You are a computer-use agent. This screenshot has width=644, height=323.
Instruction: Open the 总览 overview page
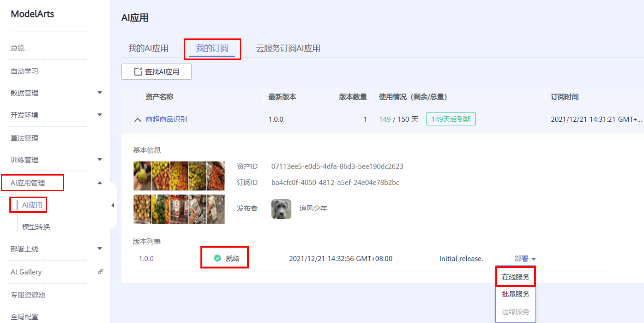[x=17, y=48]
